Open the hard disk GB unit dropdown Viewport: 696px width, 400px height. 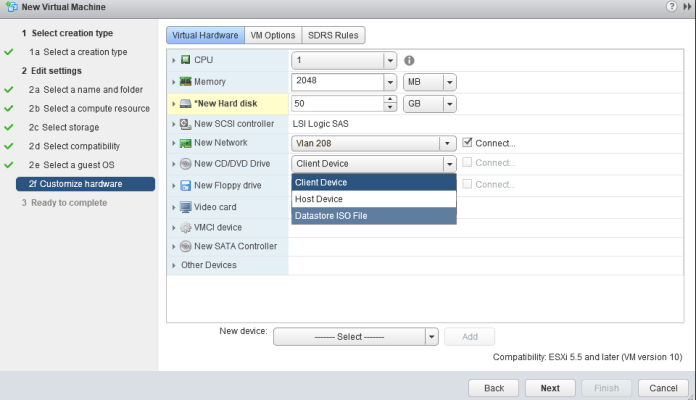point(449,103)
